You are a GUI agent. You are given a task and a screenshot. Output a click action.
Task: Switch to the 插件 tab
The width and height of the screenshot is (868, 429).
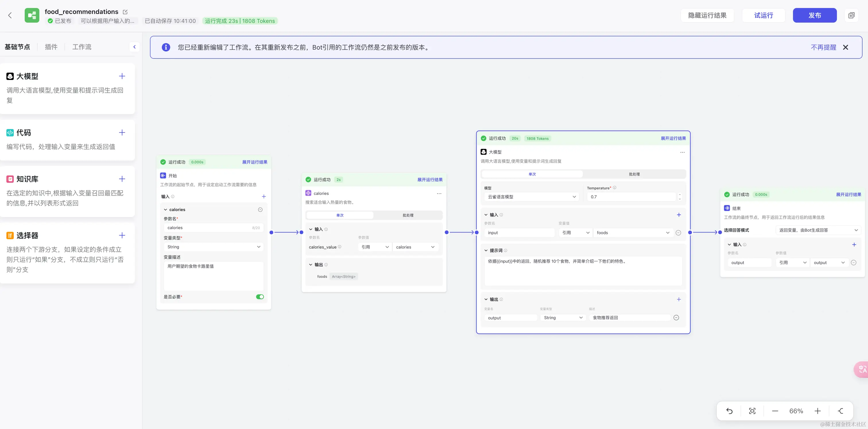point(51,47)
